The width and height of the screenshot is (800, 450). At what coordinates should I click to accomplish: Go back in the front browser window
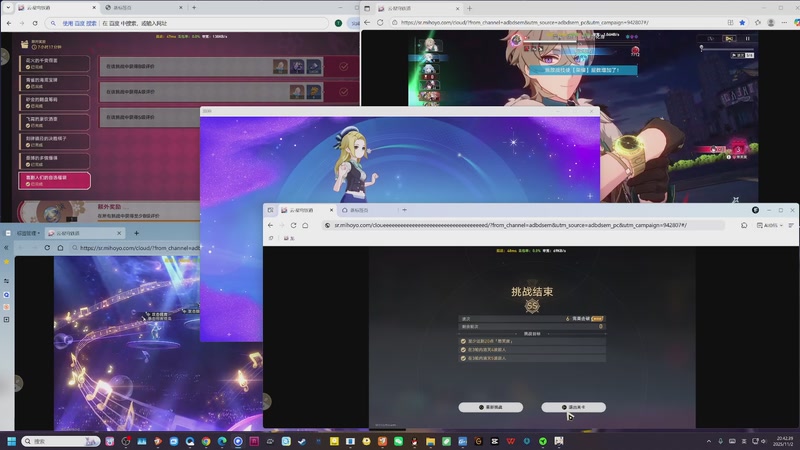coord(270,225)
